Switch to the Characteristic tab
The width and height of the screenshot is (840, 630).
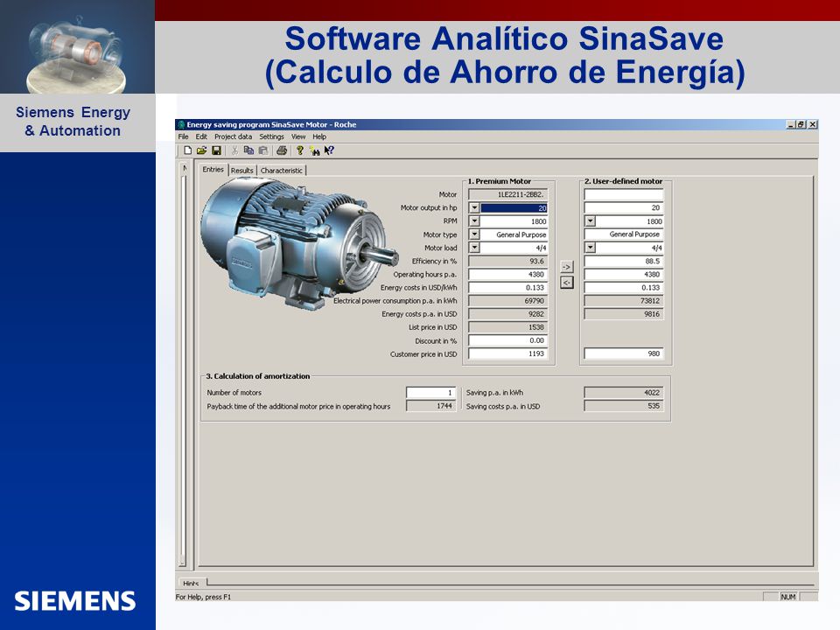click(x=281, y=171)
